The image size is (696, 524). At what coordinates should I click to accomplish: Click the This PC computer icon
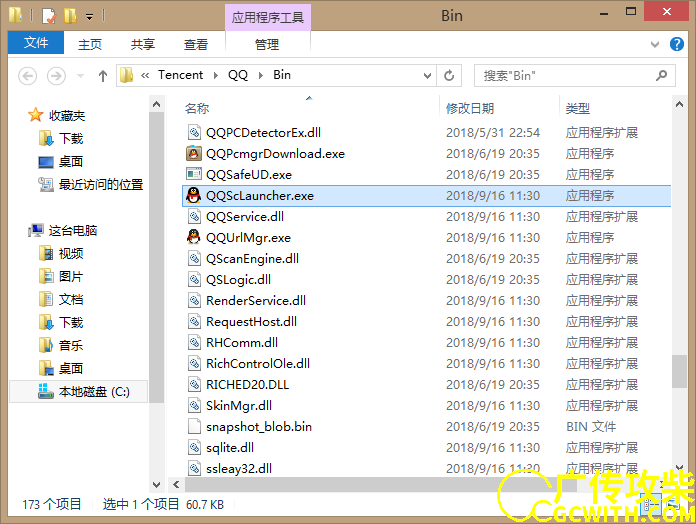[x=36, y=230]
